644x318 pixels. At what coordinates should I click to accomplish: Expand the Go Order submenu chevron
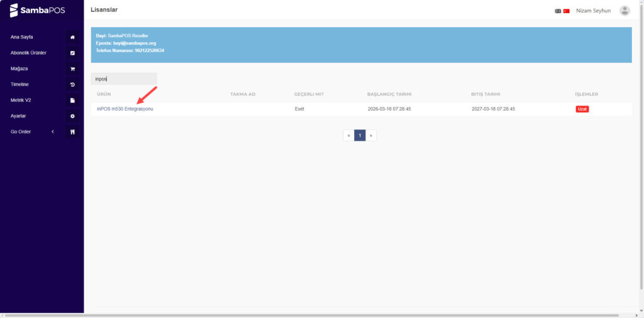point(53,132)
